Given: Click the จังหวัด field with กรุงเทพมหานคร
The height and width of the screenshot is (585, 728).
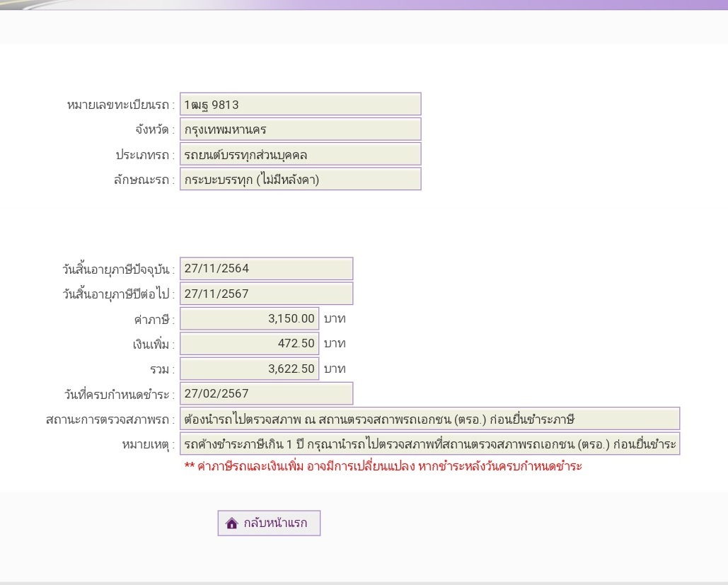Looking at the screenshot, I should (x=301, y=129).
